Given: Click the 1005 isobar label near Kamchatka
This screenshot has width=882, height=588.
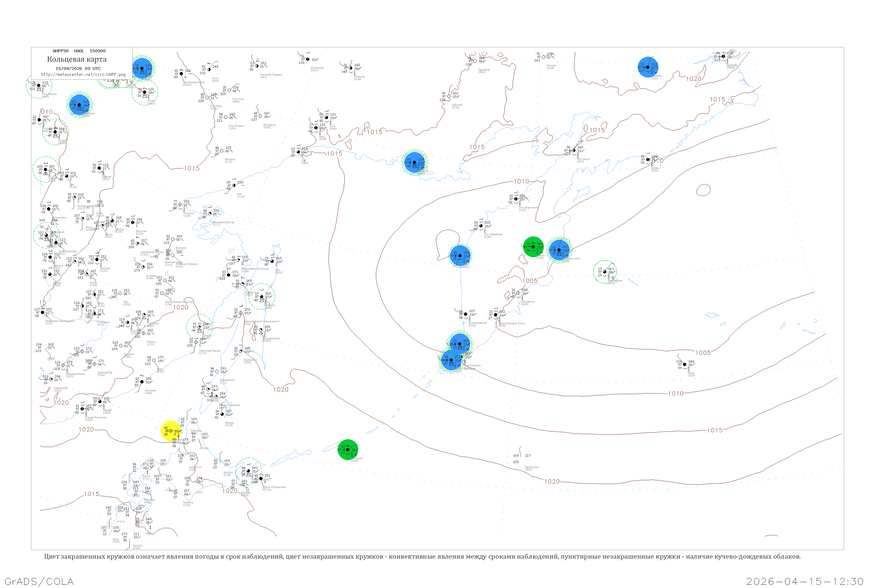Looking at the screenshot, I should click(x=530, y=281).
